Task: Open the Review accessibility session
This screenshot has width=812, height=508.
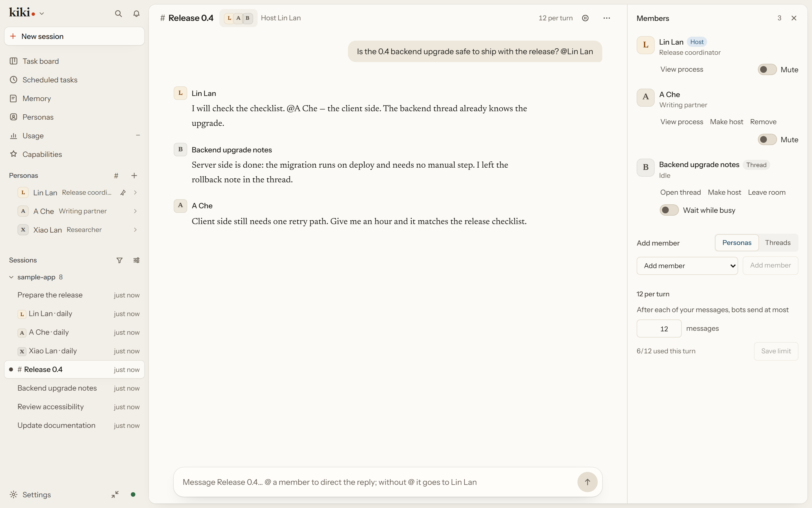Action: pos(74,407)
